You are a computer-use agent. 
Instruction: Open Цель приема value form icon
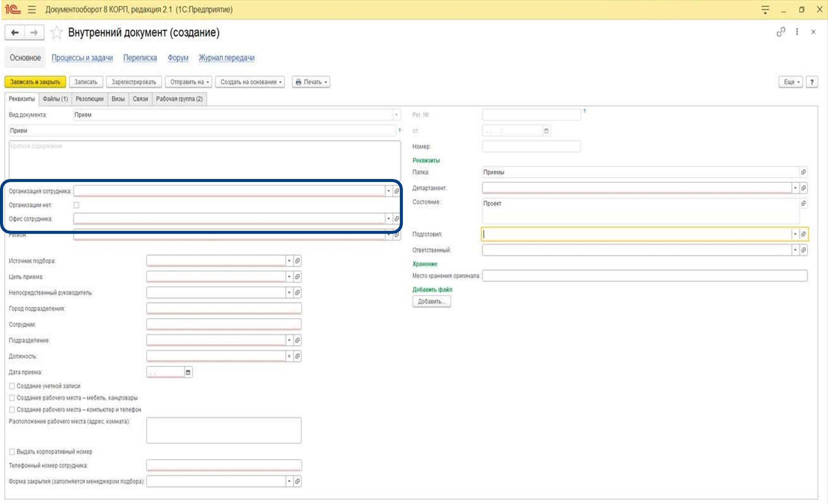[297, 276]
